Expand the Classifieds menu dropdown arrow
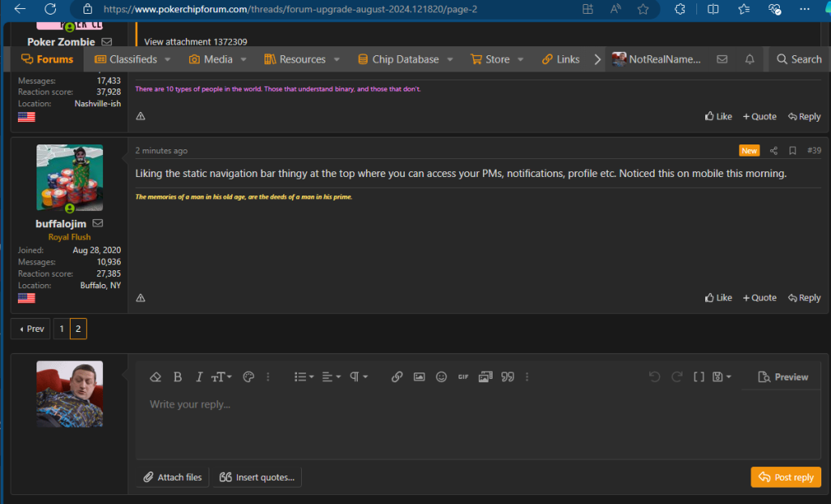Image resolution: width=831 pixels, height=504 pixels. (x=168, y=59)
